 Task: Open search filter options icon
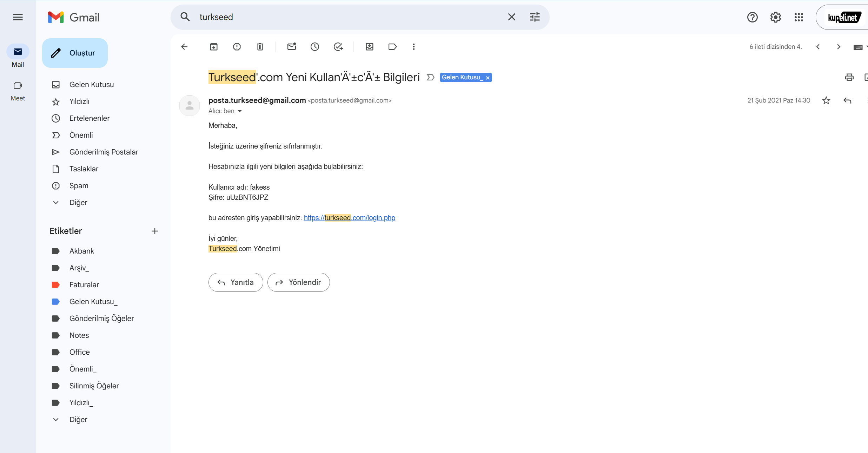(535, 17)
